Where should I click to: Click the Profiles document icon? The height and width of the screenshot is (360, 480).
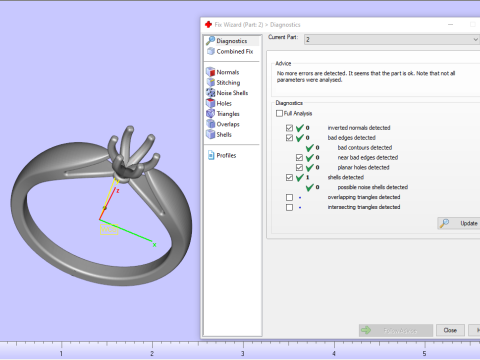click(x=211, y=155)
